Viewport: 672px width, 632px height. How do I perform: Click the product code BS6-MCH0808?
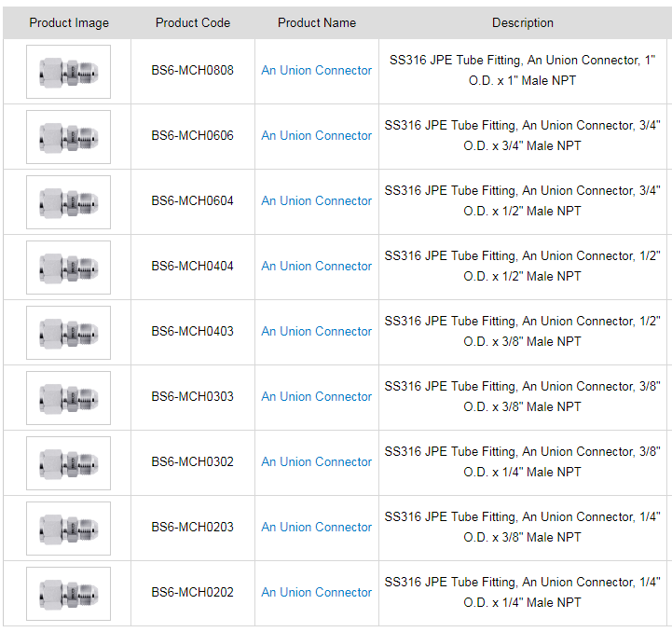193,71
